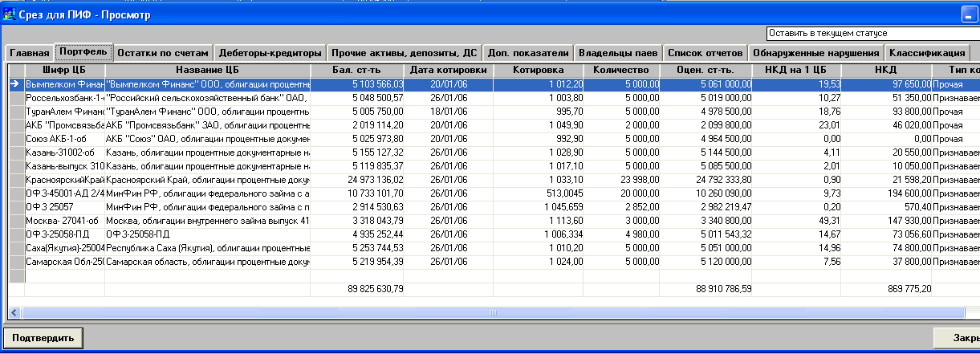Viewport: 980px width, 354px height.
Task: Click the Подтвердить button
Action: click(x=43, y=337)
